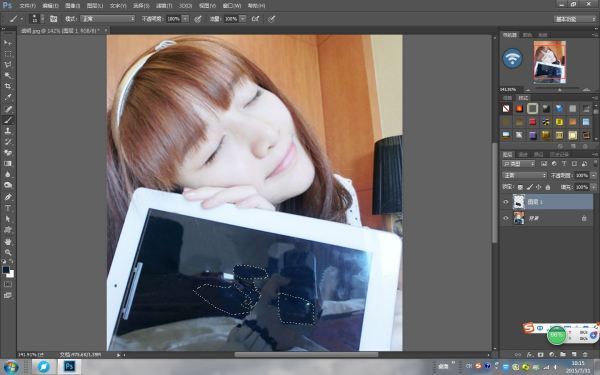Screen dimensions: 600x375
Task: Select the Eraser tool
Action: (x=8, y=153)
